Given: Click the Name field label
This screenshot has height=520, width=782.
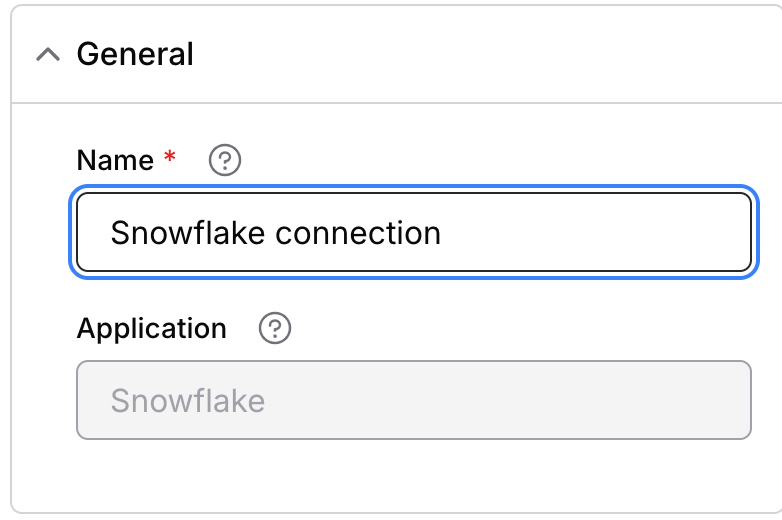Looking at the screenshot, I should point(115,160).
